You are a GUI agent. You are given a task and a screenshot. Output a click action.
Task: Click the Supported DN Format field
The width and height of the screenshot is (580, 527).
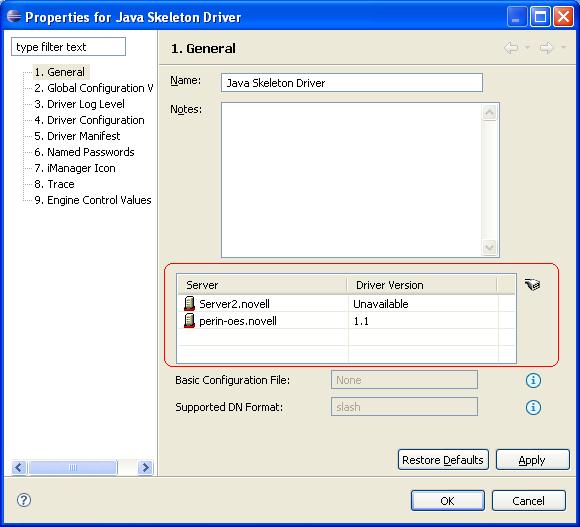click(x=404, y=407)
